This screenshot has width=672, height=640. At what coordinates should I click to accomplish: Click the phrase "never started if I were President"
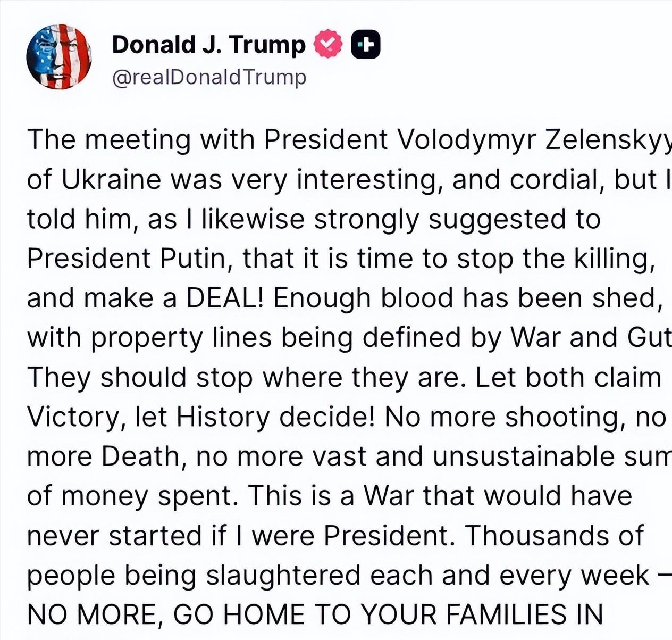click(x=240, y=536)
